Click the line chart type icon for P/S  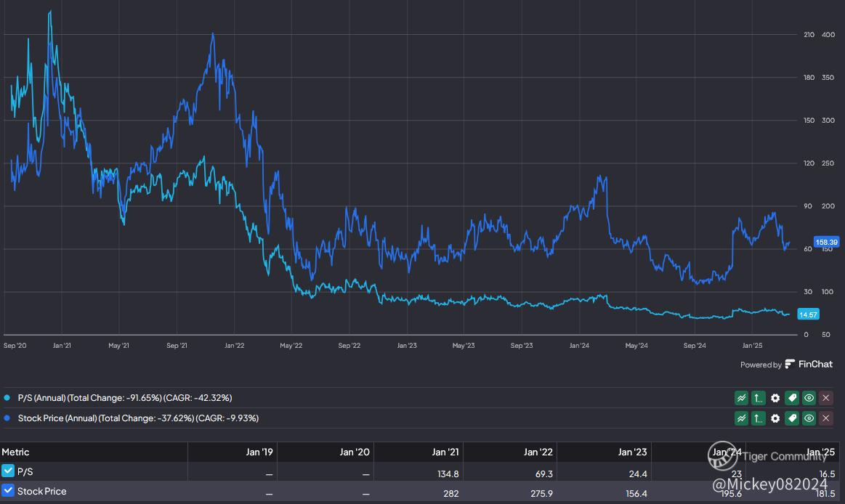pyautogui.click(x=741, y=398)
